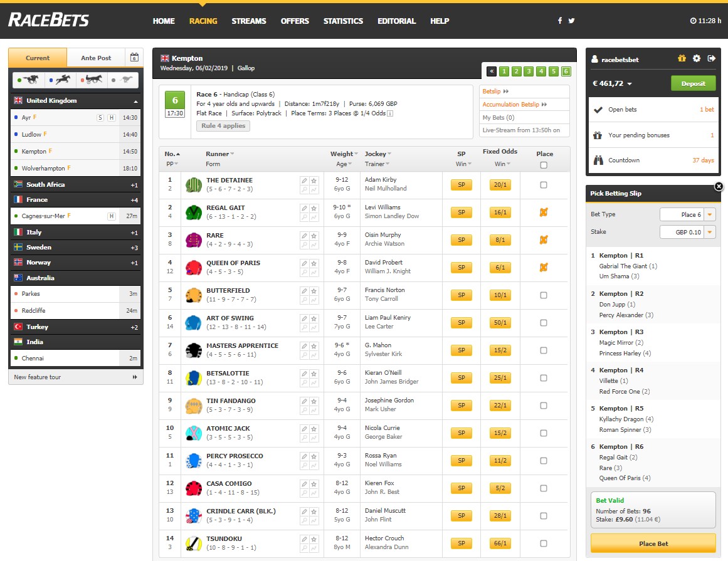Start the New feature tour

coord(76,377)
